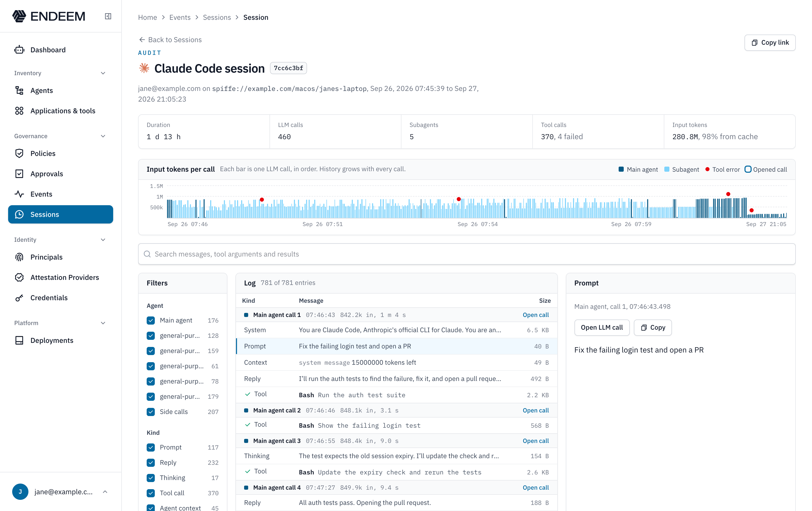Click the Principals fingerprint icon
812x511 pixels.
[19, 257]
